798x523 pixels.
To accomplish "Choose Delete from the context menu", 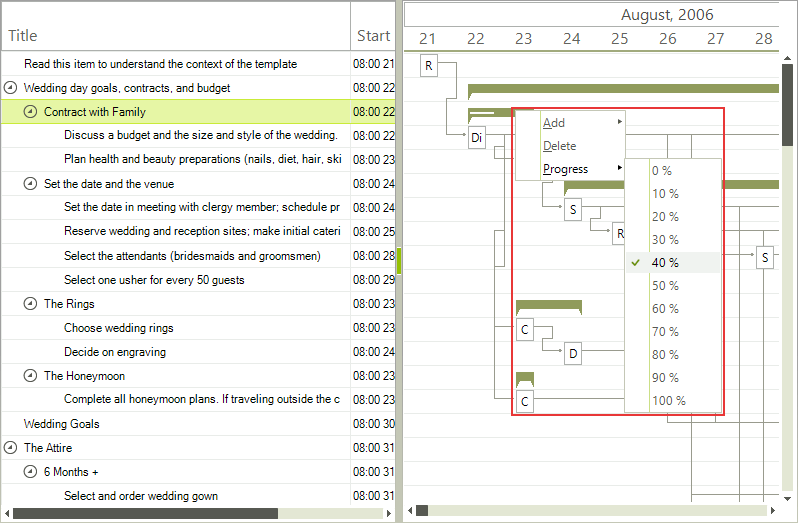I will 571,146.
